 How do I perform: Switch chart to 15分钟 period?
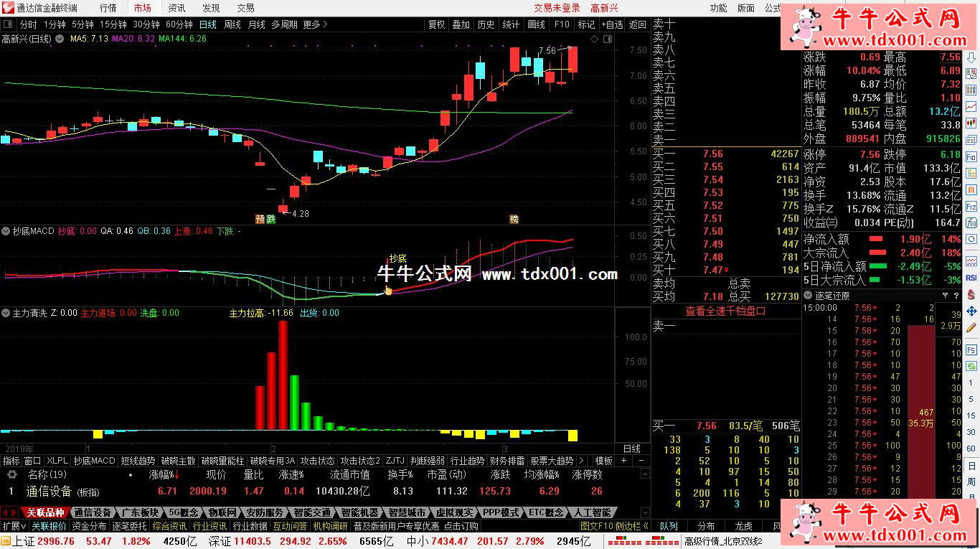click(x=114, y=24)
